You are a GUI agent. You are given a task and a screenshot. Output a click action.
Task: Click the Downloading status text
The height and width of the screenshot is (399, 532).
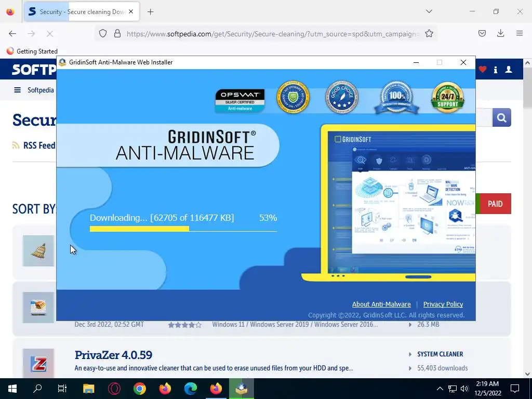coord(162,218)
